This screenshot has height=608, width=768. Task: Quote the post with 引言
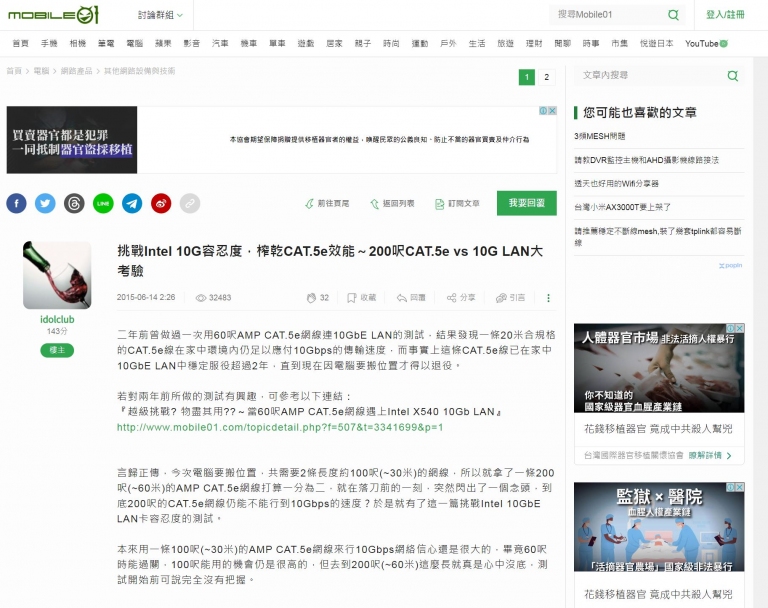click(510, 297)
